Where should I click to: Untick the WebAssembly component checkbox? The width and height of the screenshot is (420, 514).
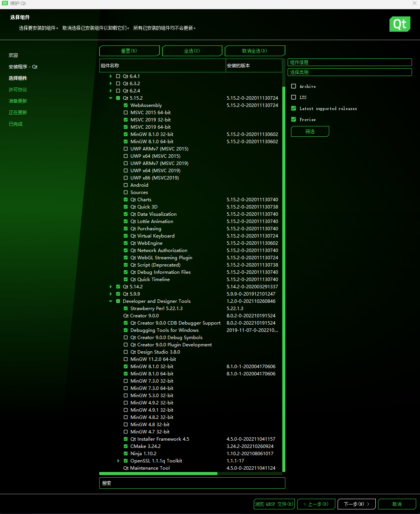tap(126, 105)
